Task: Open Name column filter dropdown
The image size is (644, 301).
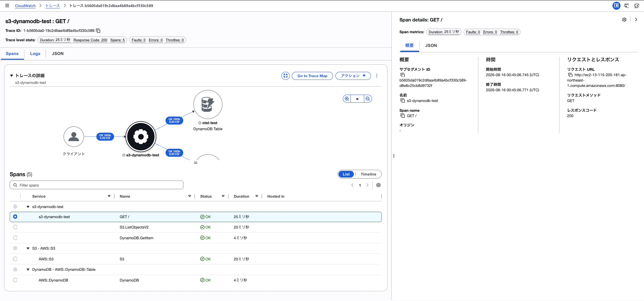Action: (190, 196)
